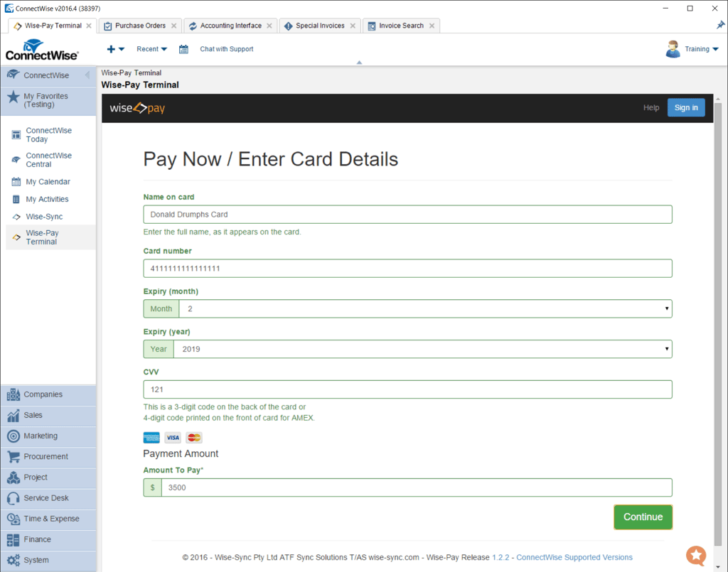Open the calendar toolbar icon
Screen dimensions: 728x572
[184, 49]
